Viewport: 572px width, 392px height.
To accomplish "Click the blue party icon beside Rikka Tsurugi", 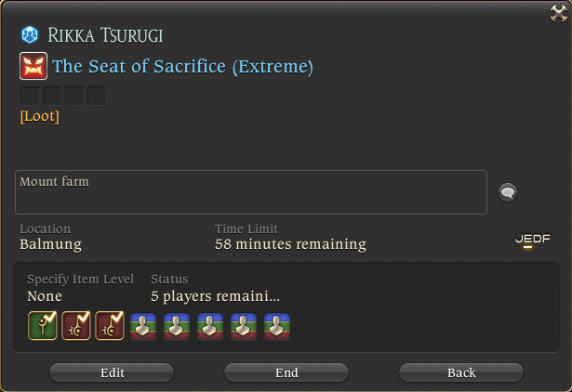I will pyautogui.click(x=30, y=35).
